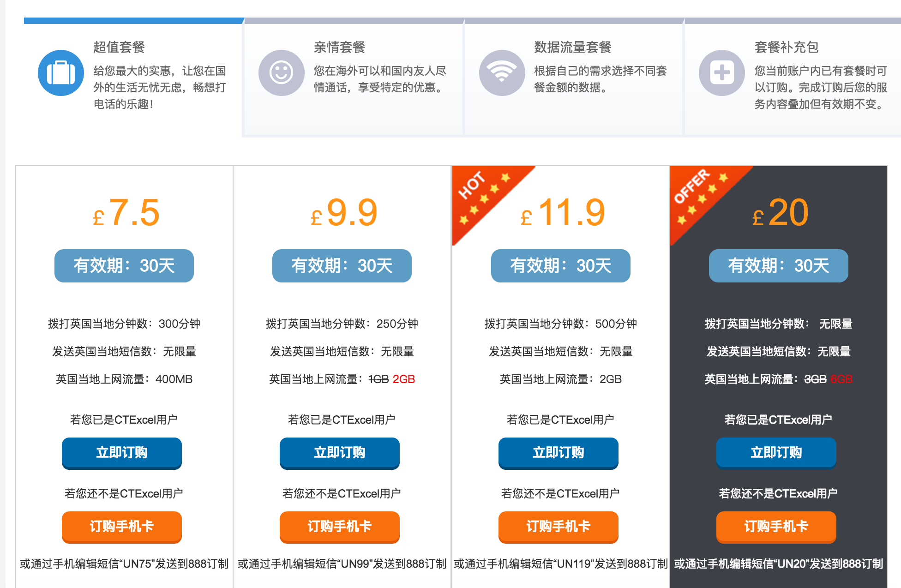Screen dimensions: 901x588
Task: Click 立即订购 for the £9.9 plan
Action: click(x=340, y=453)
